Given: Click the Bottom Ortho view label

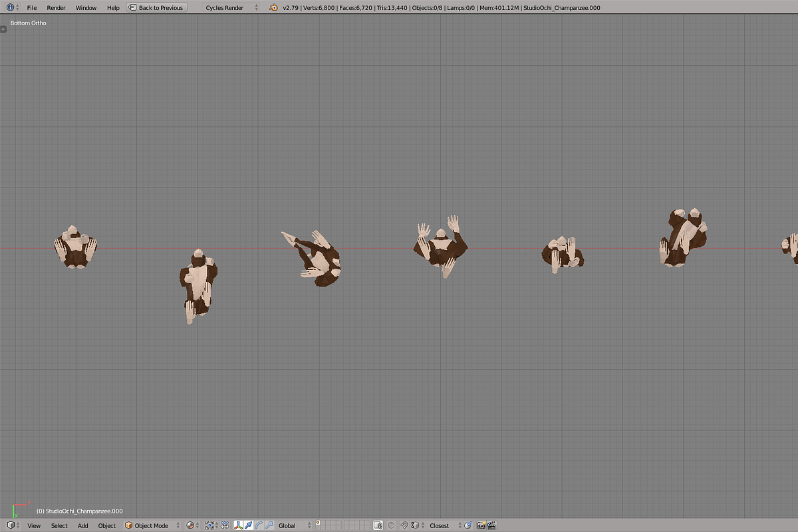Looking at the screenshot, I should pos(29,23).
